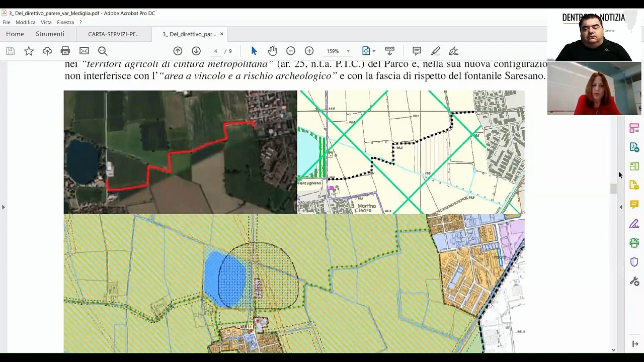
Task: Open the Finestra menu
Action: tap(65, 22)
